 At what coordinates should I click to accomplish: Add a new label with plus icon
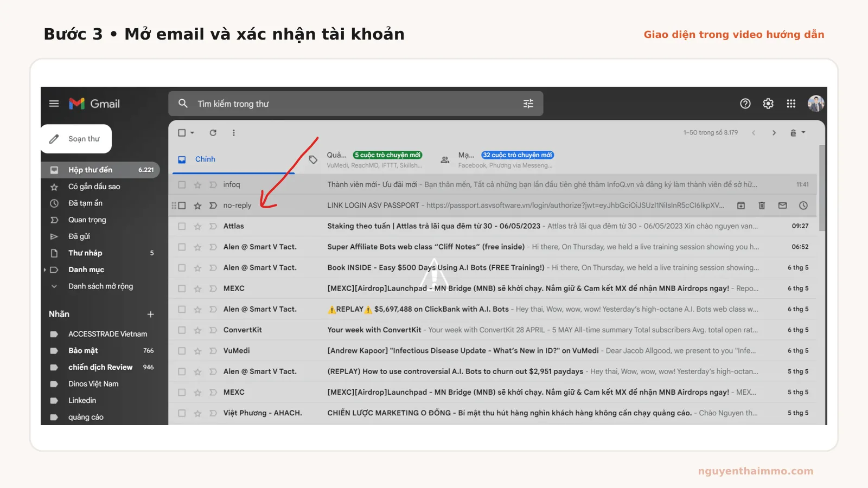click(151, 314)
